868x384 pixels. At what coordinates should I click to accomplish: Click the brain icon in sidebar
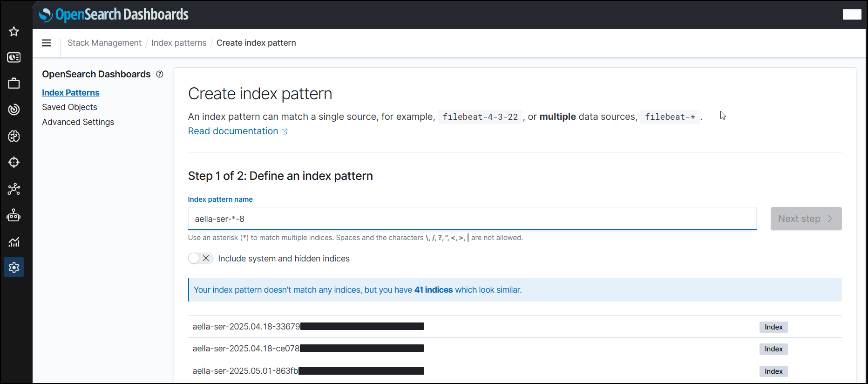pyautogui.click(x=14, y=136)
